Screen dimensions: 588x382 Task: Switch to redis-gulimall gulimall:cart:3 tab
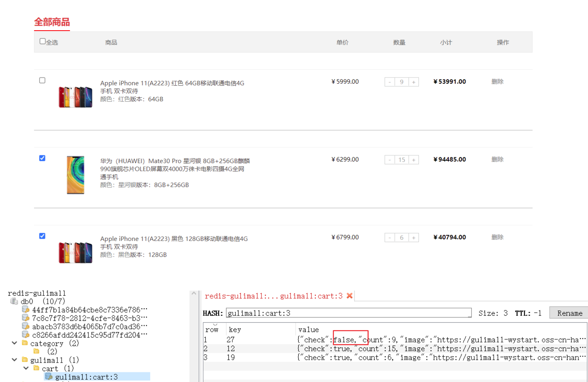click(273, 296)
